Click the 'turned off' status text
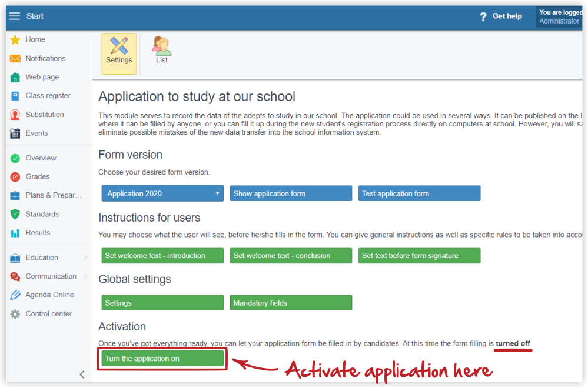Image resolution: width=588 pixels, height=388 pixels. (x=513, y=343)
